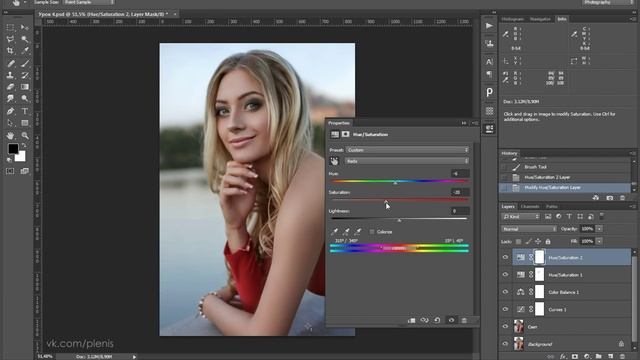The width and height of the screenshot is (640, 360).
Task: Switch to the Paths tab
Action: pos(551,207)
